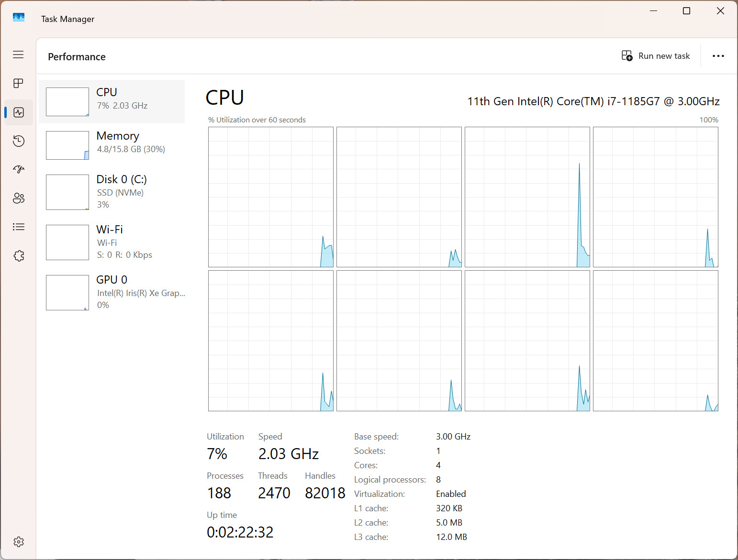Click the fourth bottom-row logical processor graph

pyautogui.click(x=656, y=340)
